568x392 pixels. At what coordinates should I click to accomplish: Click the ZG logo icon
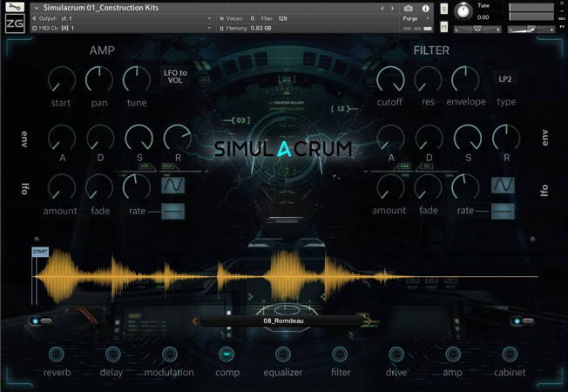click(14, 24)
